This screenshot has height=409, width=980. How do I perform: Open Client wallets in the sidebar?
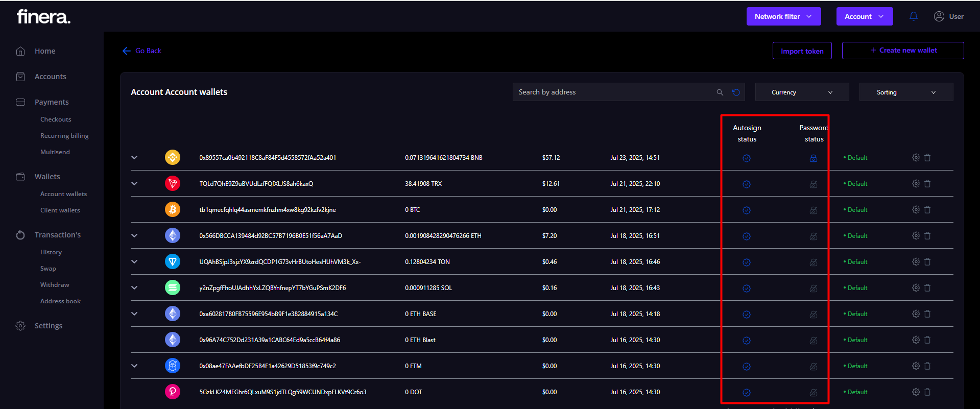tap(60, 210)
